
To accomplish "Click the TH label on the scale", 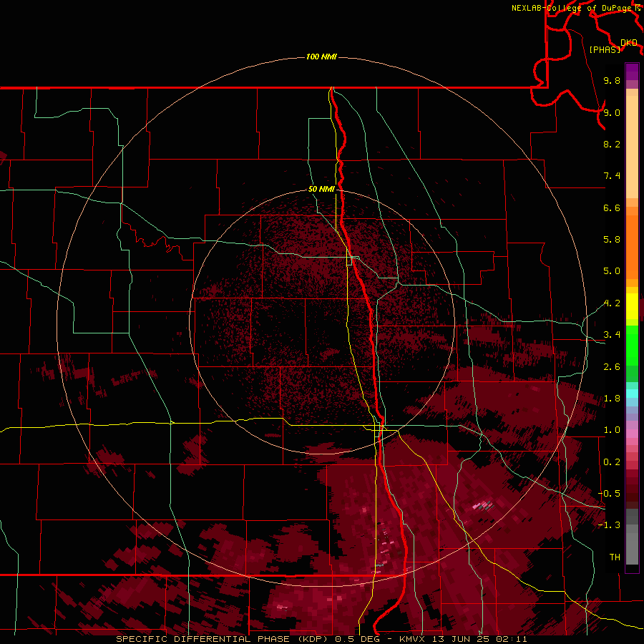I will point(615,557).
